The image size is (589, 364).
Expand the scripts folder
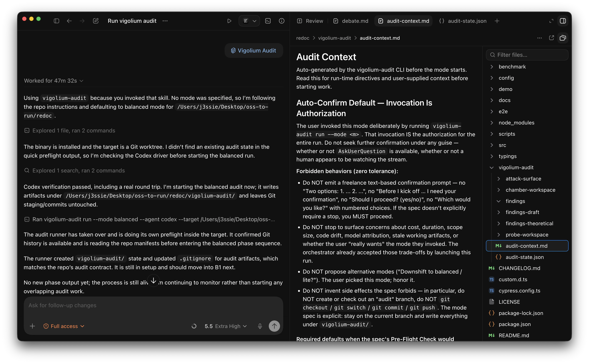coord(527,134)
